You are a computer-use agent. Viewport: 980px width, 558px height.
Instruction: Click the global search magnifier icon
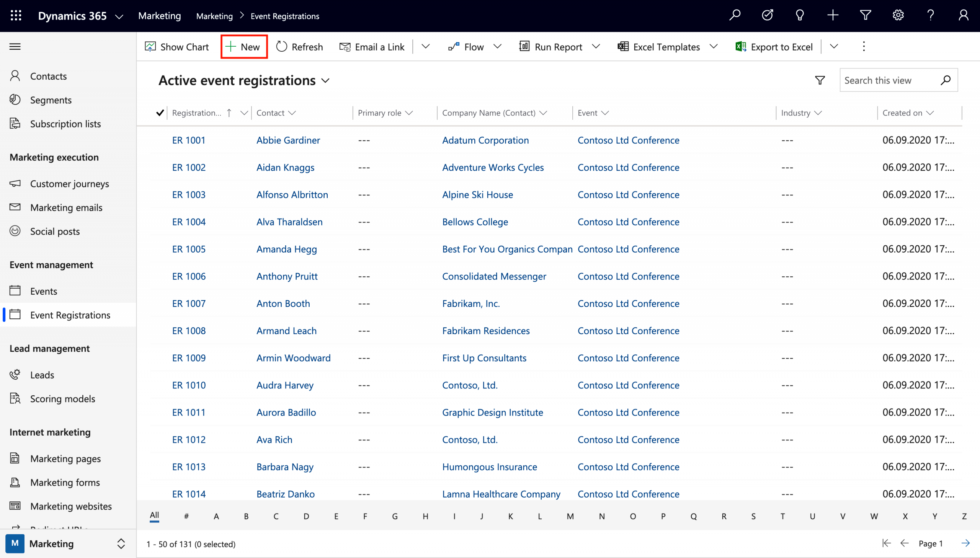pyautogui.click(x=734, y=16)
